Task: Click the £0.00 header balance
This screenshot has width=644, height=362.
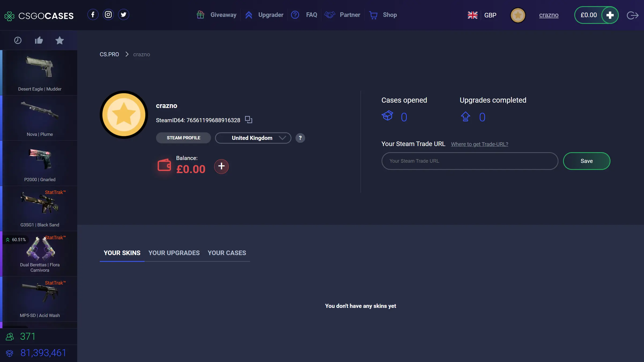Action: 589,15
